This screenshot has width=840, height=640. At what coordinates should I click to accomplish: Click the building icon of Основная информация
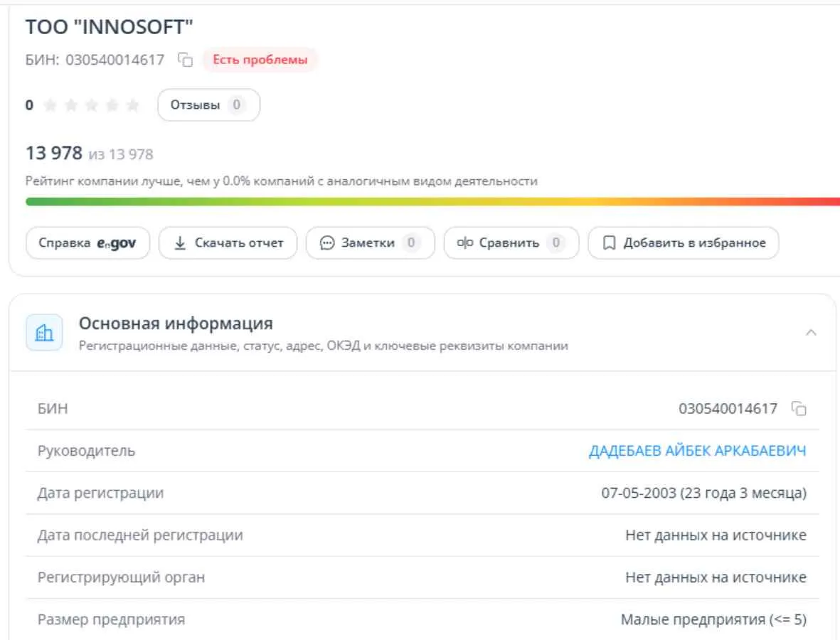point(44,333)
